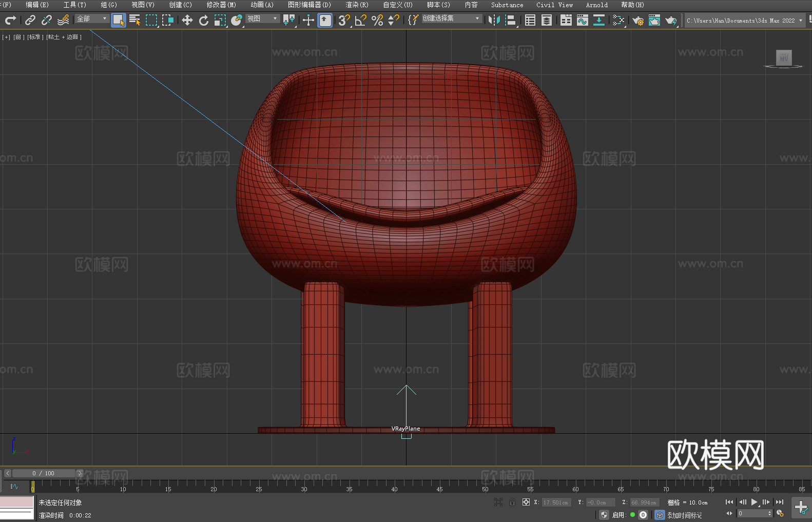Click Use Pivot Point Center icon
Screen dimensions: 812x522
tap(289, 20)
